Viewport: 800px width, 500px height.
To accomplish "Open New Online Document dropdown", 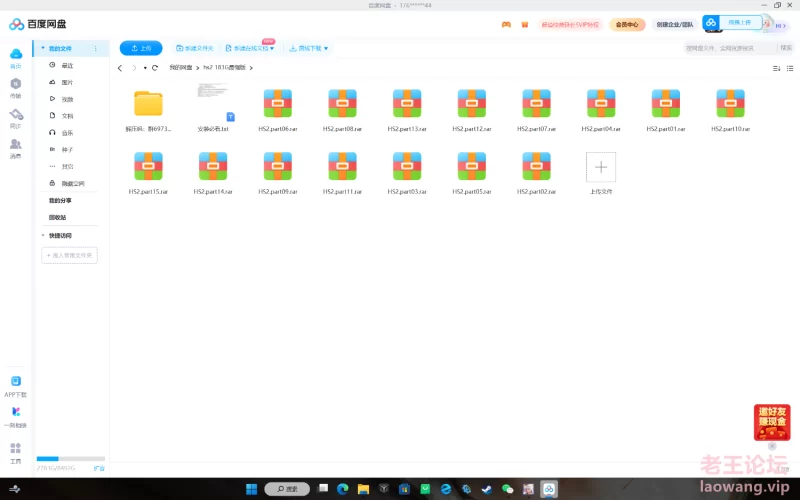I will point(250,48).
